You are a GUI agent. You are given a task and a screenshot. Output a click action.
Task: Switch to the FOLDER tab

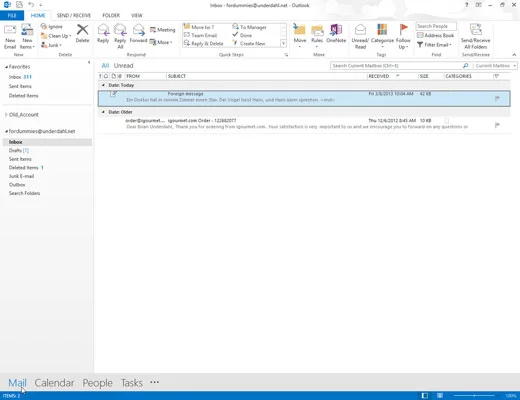pos(111,15)
